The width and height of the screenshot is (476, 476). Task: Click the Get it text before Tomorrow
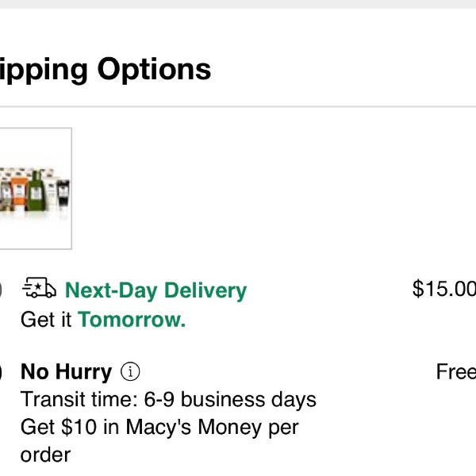click(x=46, y=320)
